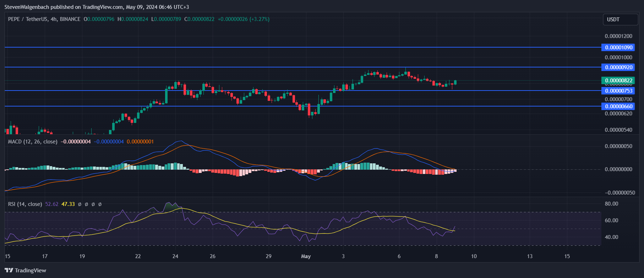Click date 26 on the time axis
This screenshot has width=644, height=278.
213,256
